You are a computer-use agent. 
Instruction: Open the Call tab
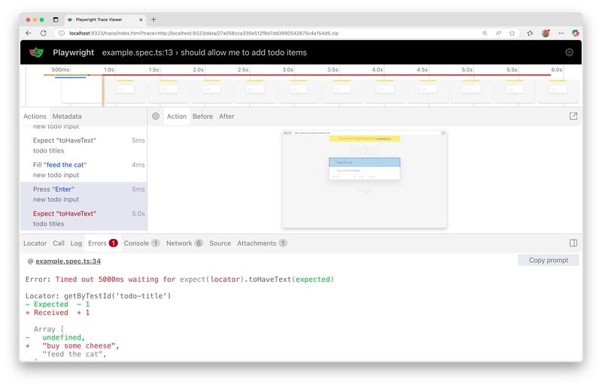point(58,243)
